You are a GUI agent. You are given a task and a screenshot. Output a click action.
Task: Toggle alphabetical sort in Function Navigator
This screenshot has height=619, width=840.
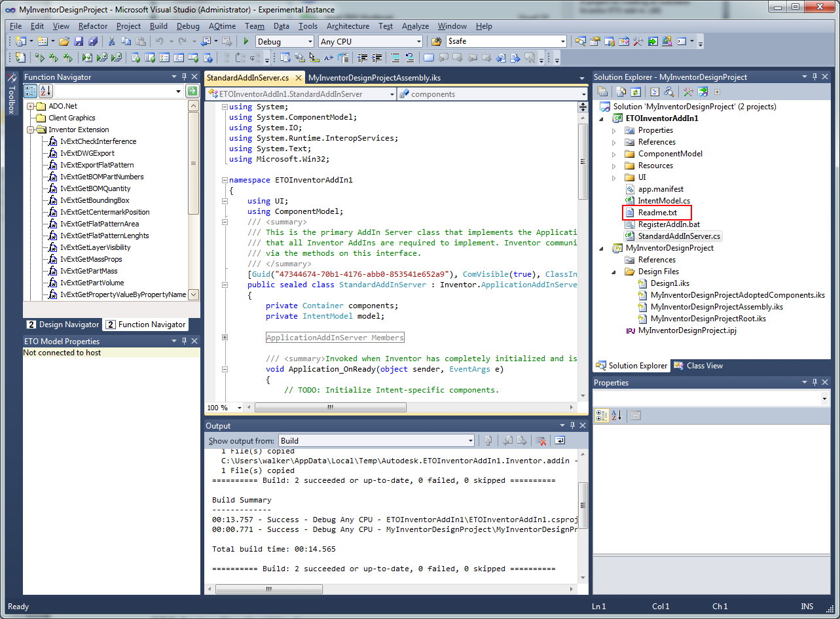(45, 92)
